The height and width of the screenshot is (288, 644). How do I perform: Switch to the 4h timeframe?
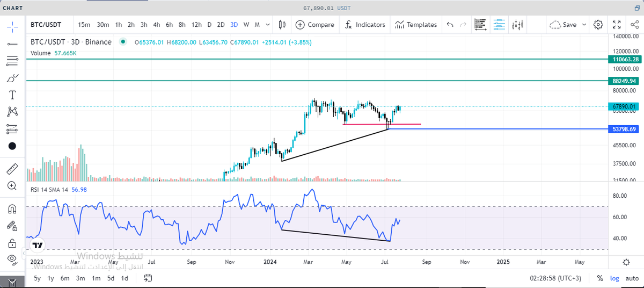coord(156,25)
